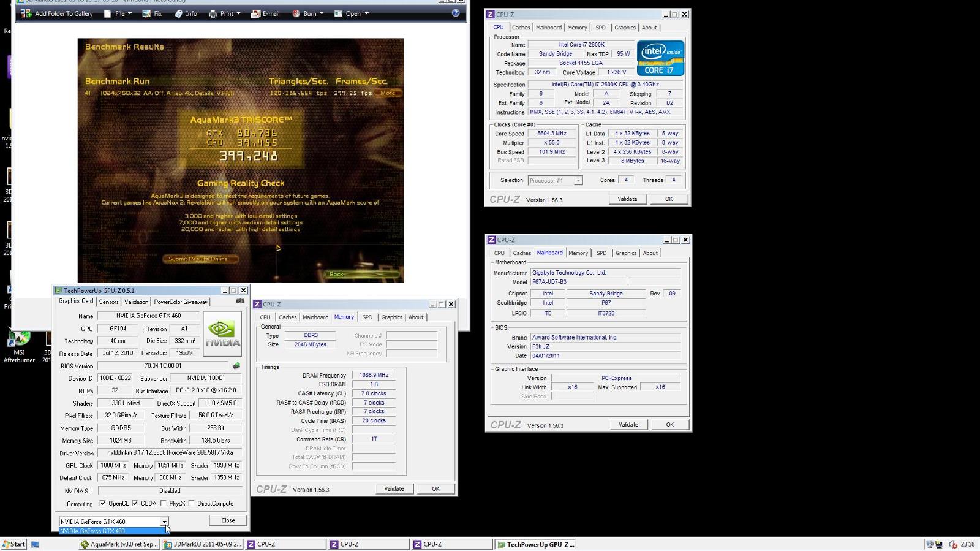The height and width of the screenshot is (551, 980).
Task: Click the Close button in GPU-Z
Action: (228, 520)
